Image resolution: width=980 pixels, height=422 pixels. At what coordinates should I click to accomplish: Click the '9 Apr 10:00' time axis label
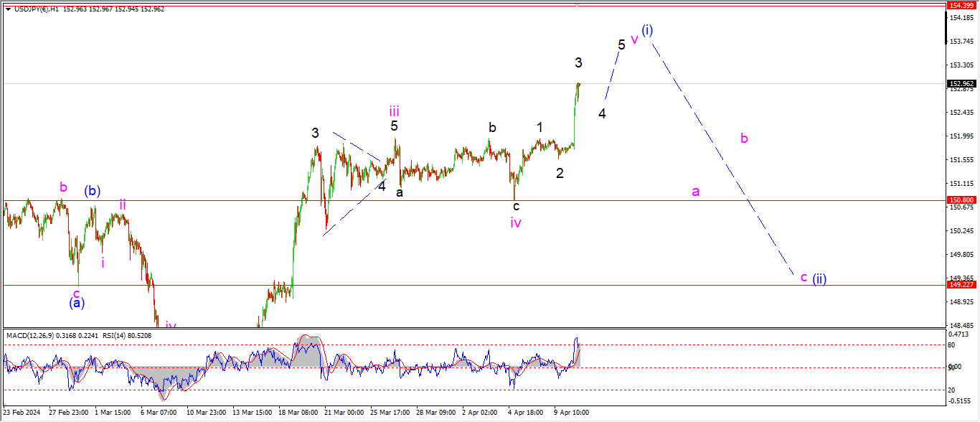click(x=571, y=413)
